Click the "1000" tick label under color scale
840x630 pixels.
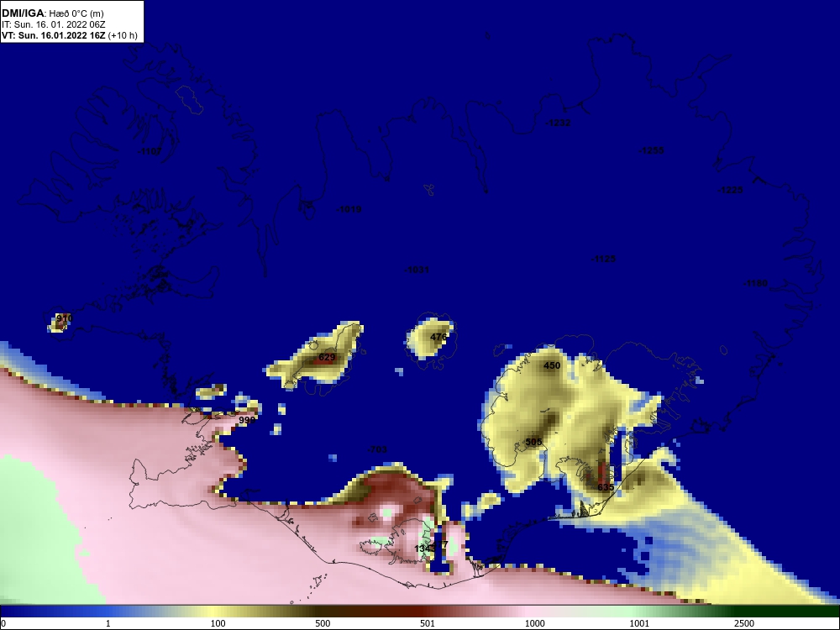click(x=535, y=624)
